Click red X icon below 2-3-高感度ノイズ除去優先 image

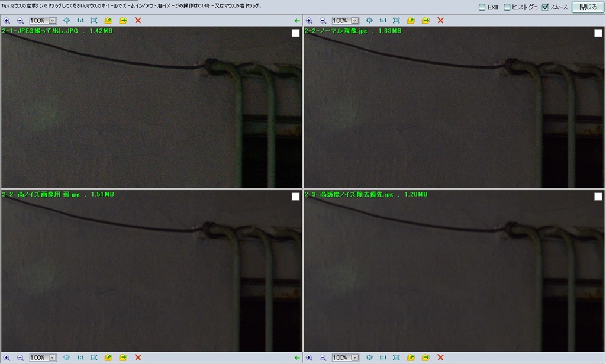[x=440, y=357]
